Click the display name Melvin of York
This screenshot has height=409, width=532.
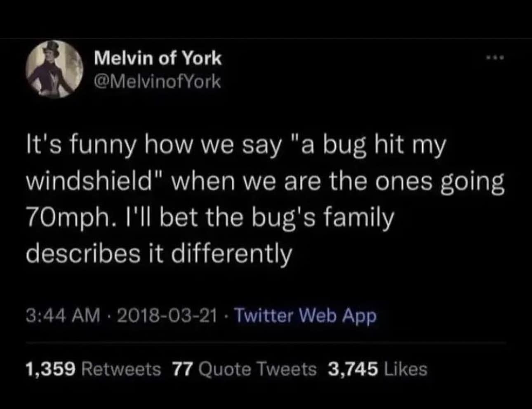point(158,58)
